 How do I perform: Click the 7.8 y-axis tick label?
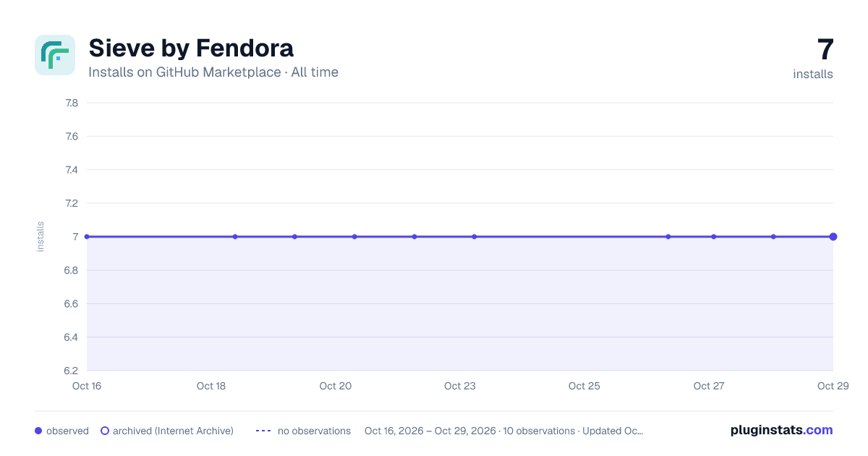(x=71, y=103)
